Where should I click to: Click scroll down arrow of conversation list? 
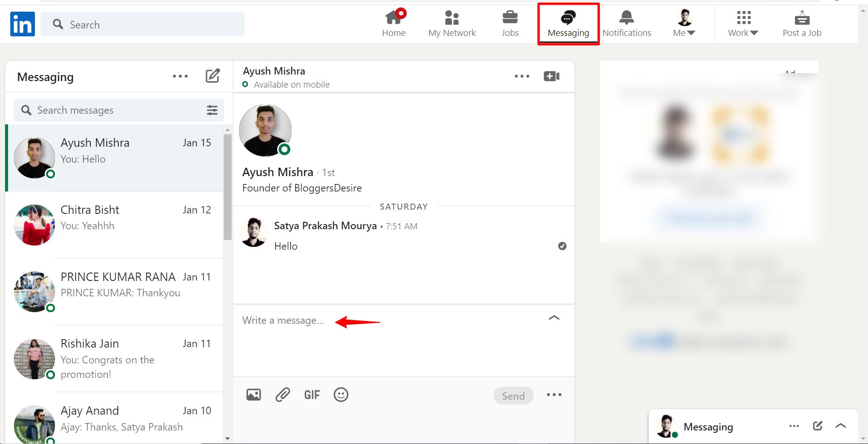coord(227,438)
